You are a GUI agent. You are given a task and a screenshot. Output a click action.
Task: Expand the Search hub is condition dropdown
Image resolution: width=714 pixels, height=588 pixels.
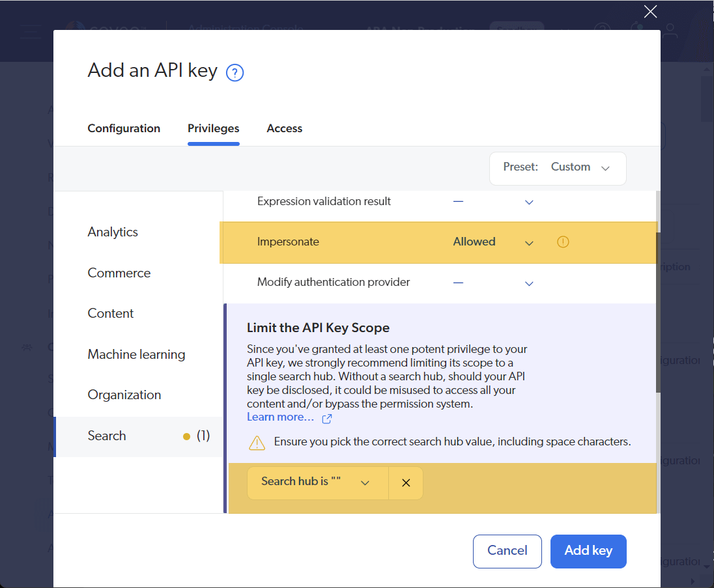[x=365, y=483]
